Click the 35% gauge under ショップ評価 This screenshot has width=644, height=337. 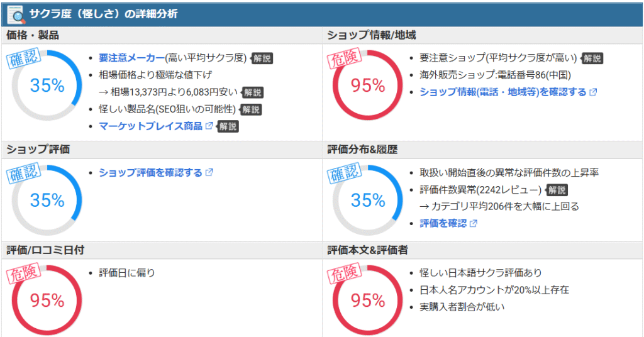(47, 201)
